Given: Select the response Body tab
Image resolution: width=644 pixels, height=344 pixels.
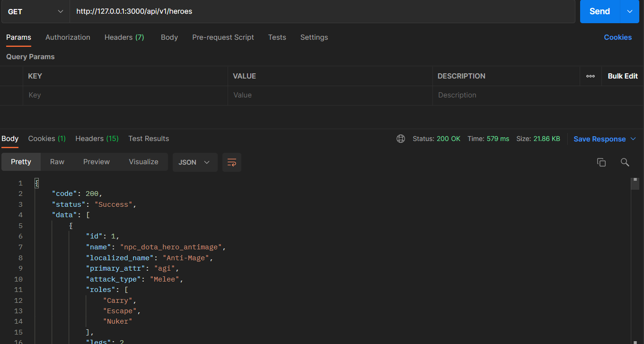Looking at the screenshot, I should [10, 139].
